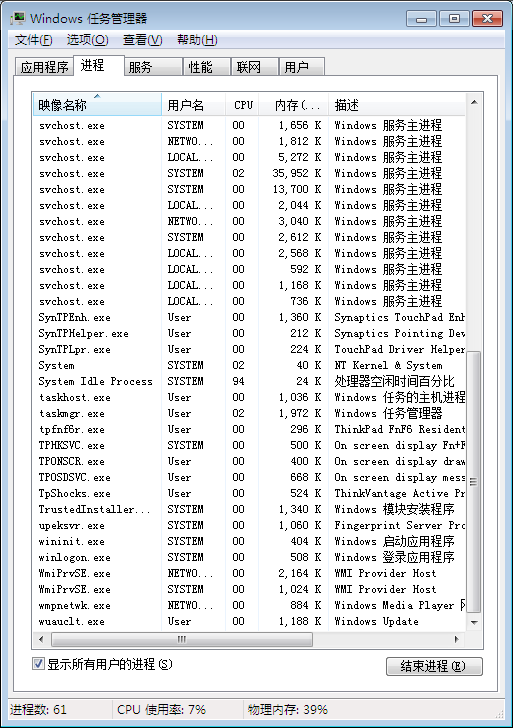Select WmiPrvSE.exe using 1,024 K memory
The height and width of the screenshot is (728, 513).
point(249,589)
